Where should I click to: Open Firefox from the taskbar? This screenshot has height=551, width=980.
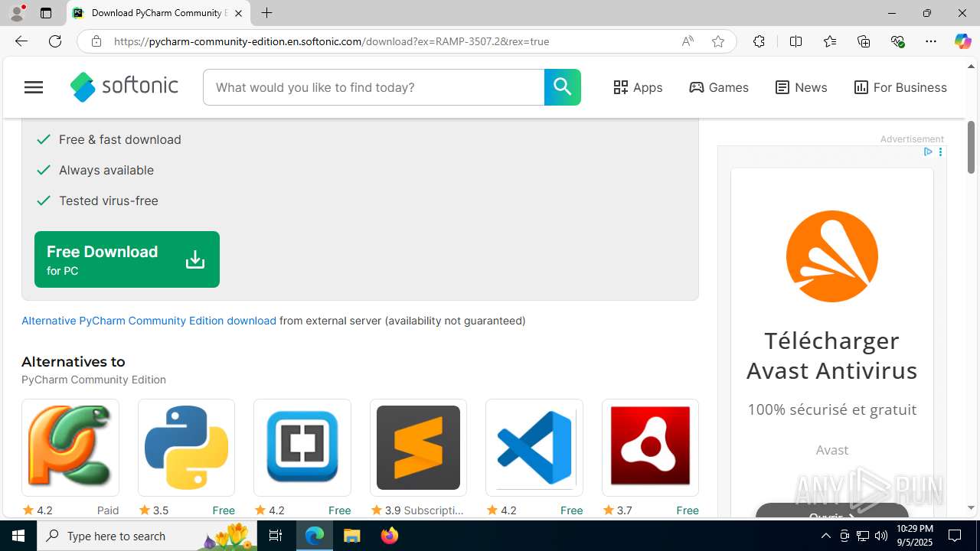[390, 536]
